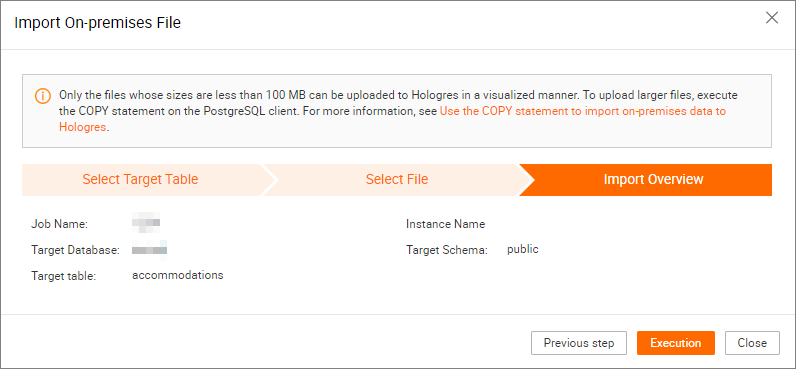796x369 pixels.
Task: Click the public Target Schema value
Action: (523, 249)
